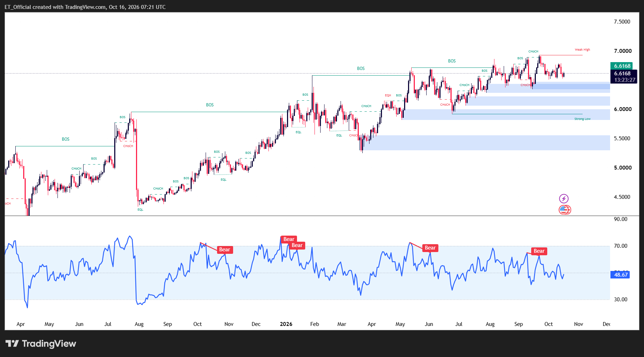Click the 90.00 RSI axis tick
The height and width of the screenshot is (357, 644).
coord(620,219)
